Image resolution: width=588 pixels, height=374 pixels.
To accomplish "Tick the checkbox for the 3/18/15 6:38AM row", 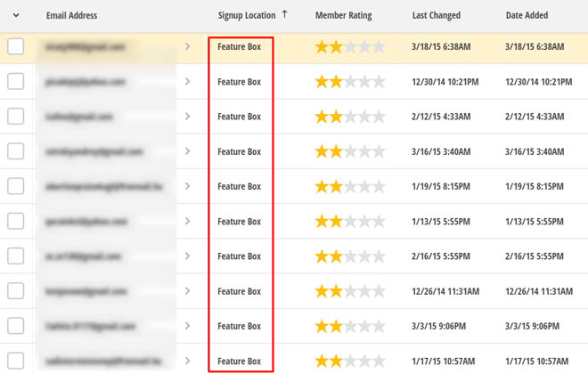I will 16,47.
